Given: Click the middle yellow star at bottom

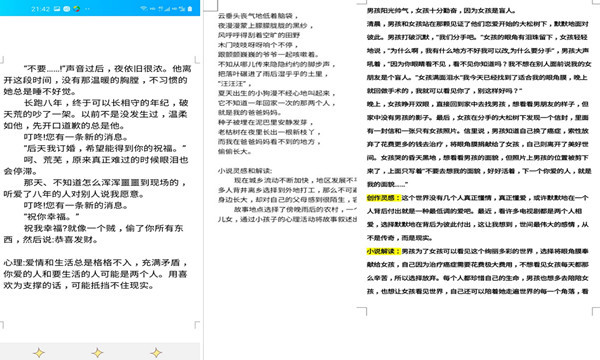Looking at the screenshot, I should pos(97,352).
